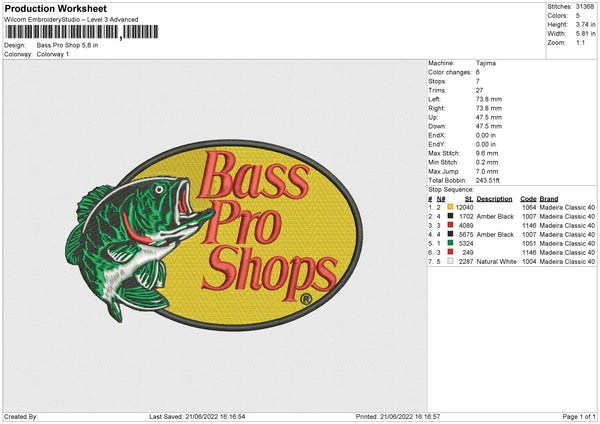Screen dimensions: 600x424
Task: Click 'Madeira Classic 40' brand in row 7
Action: [x=567, y=261]
